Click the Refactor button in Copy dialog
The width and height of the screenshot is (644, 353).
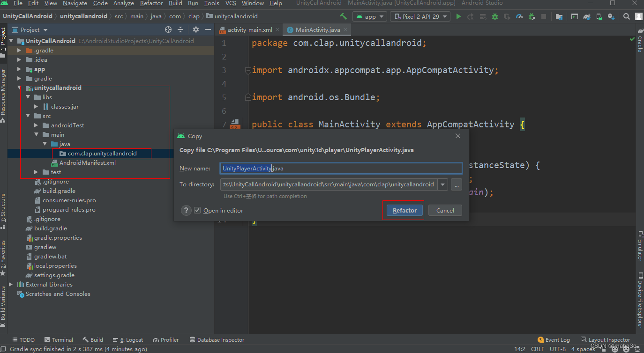(404, 210)
